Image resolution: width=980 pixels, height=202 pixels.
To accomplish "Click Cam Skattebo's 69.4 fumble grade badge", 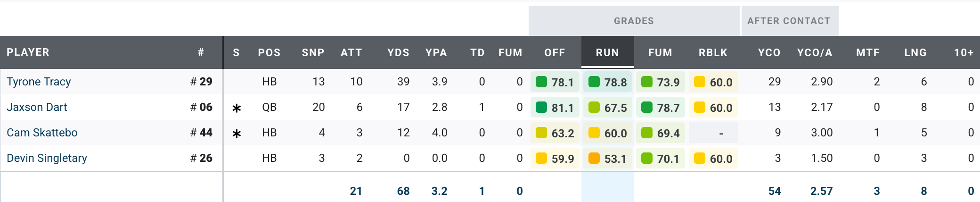I will pyautogui.click(x=660, y=133).
